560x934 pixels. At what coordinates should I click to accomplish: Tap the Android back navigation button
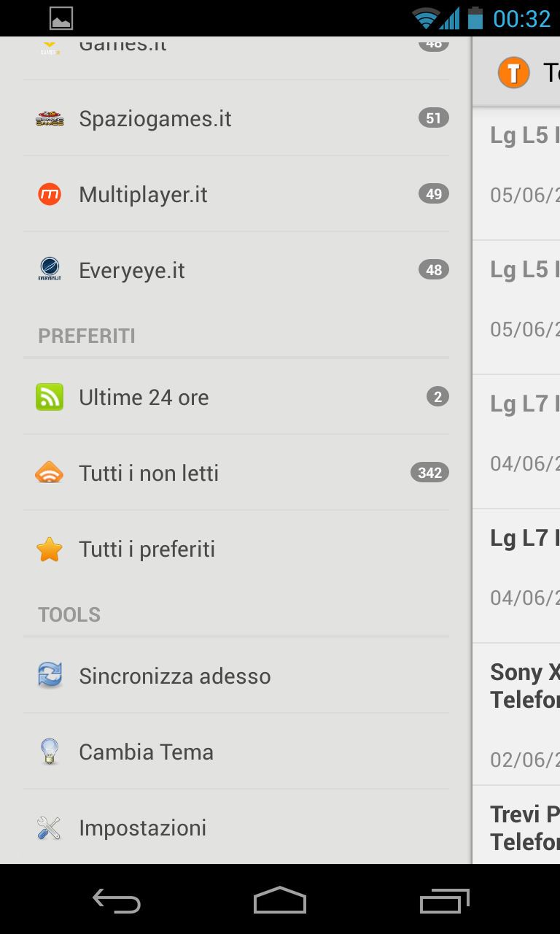117,900
